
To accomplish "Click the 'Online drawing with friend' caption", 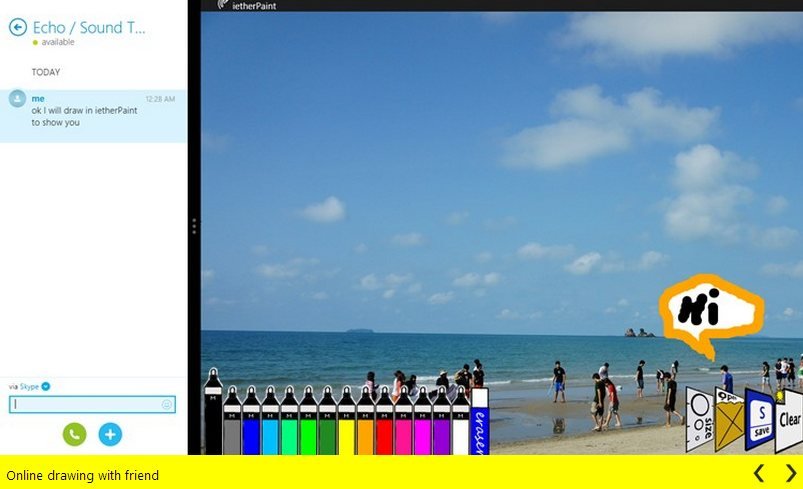I will pyautogui.click(x=82, y=475).
